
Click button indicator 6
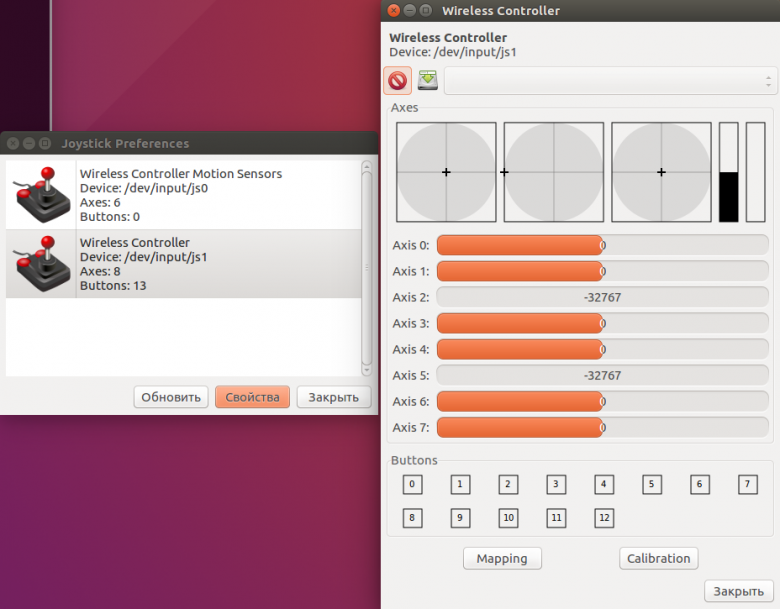point(699,484)
